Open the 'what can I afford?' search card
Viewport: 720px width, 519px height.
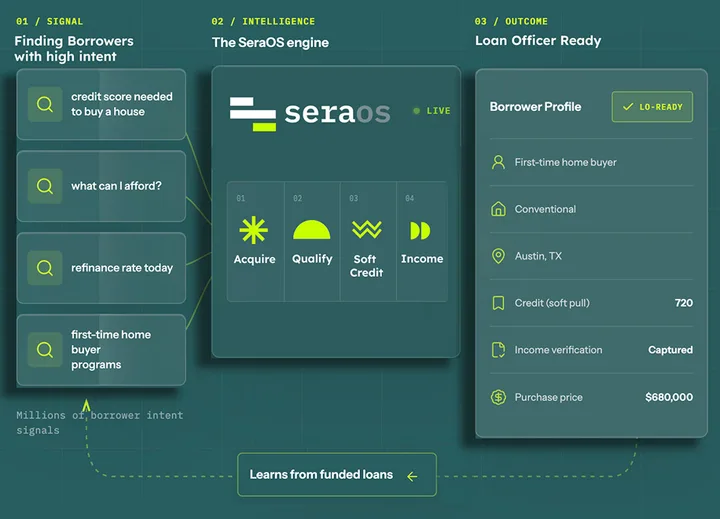101,186
